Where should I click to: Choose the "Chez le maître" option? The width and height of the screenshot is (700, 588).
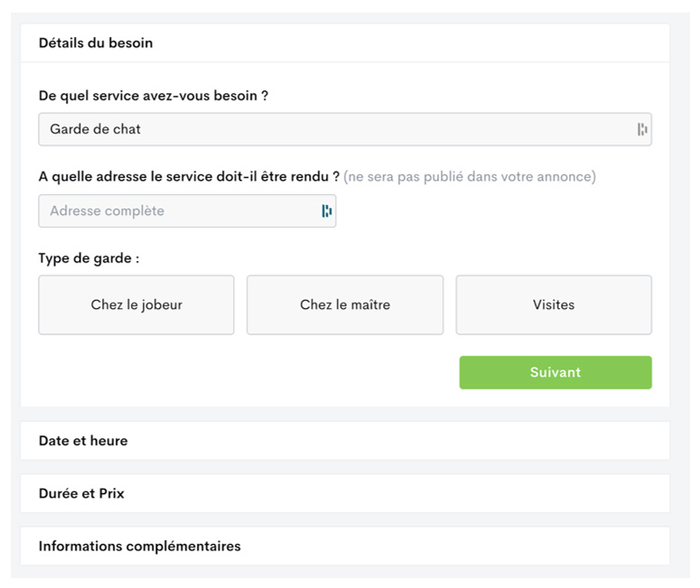[x=345, y=305]
